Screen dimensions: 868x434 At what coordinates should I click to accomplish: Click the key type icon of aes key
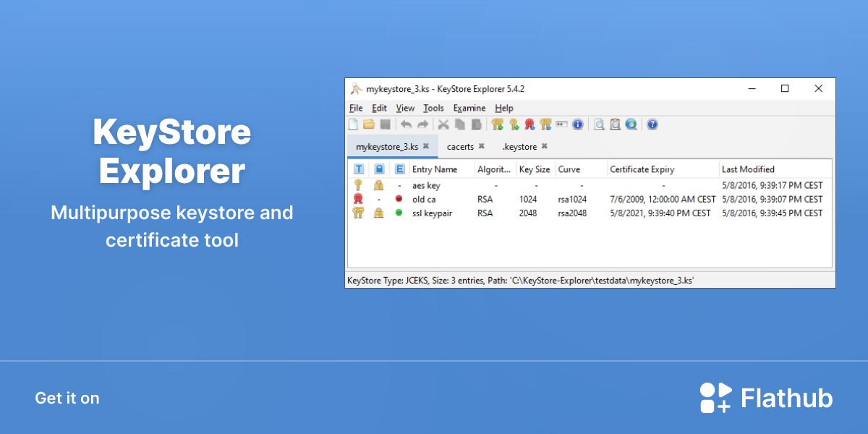pyautogui.click(x=357, y=185)
